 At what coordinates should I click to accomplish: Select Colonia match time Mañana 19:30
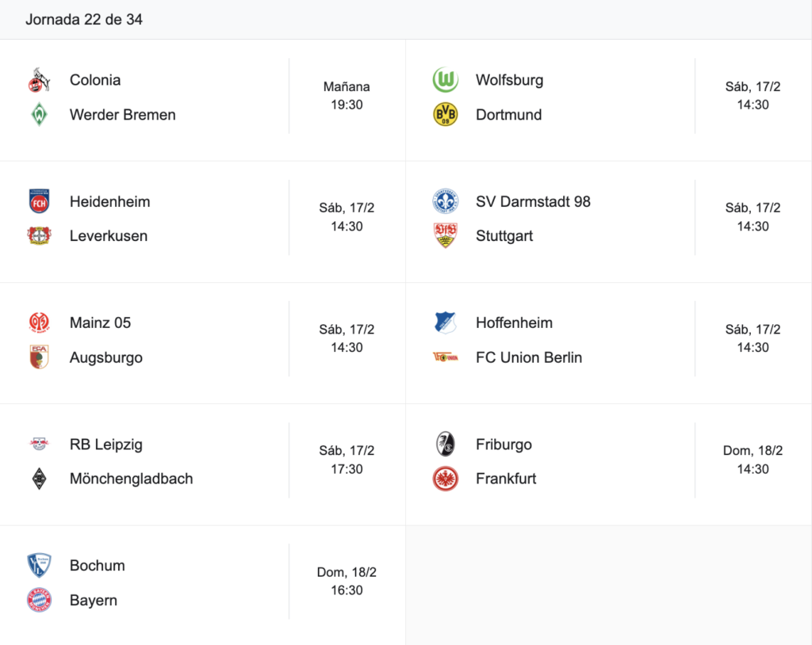[x=347, y=96]
